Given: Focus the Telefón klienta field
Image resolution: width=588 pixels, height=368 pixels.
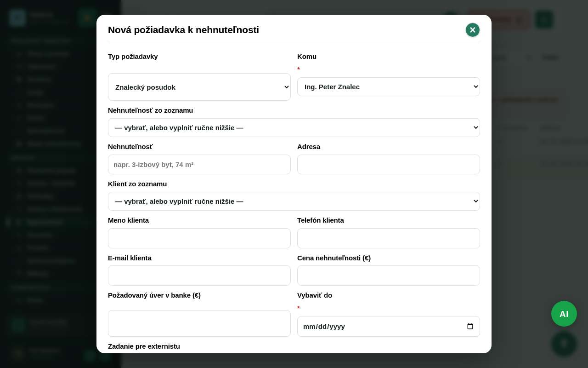Looking at the screenshot, I should (389, 238).
